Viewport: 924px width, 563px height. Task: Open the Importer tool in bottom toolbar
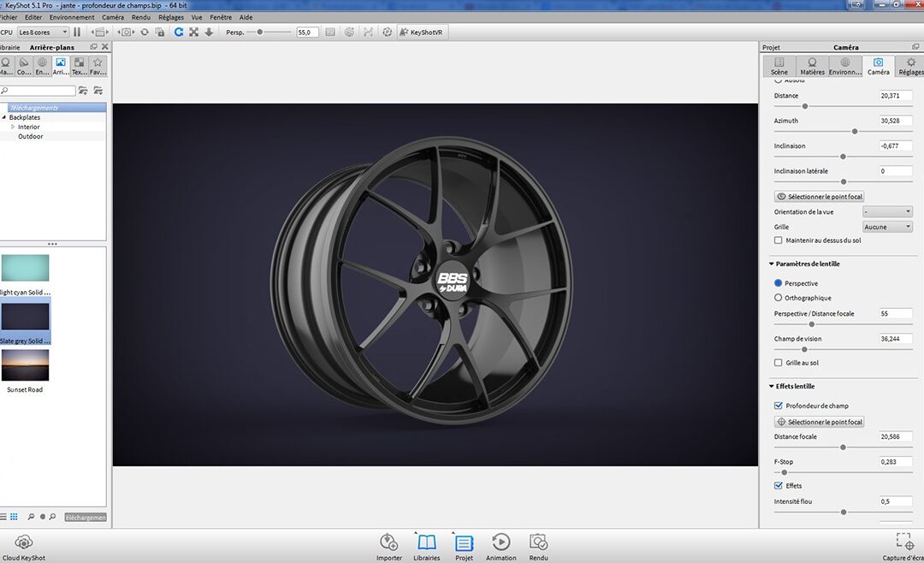(x=389, y=542)
